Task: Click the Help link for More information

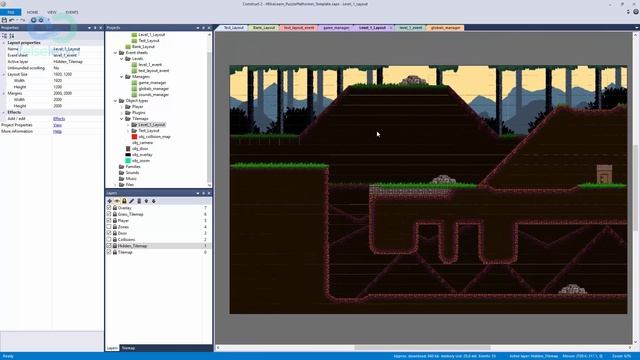Action: (57, 131)
